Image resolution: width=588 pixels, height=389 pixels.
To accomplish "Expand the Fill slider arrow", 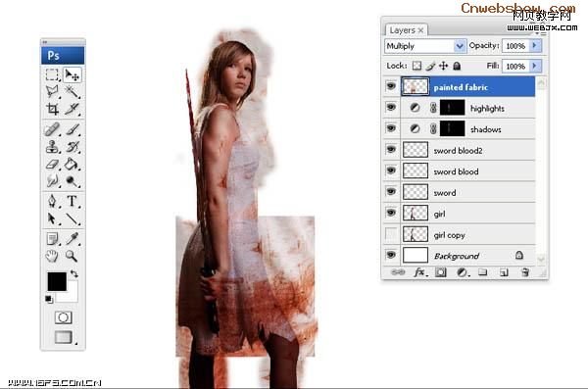I will 535,66.
